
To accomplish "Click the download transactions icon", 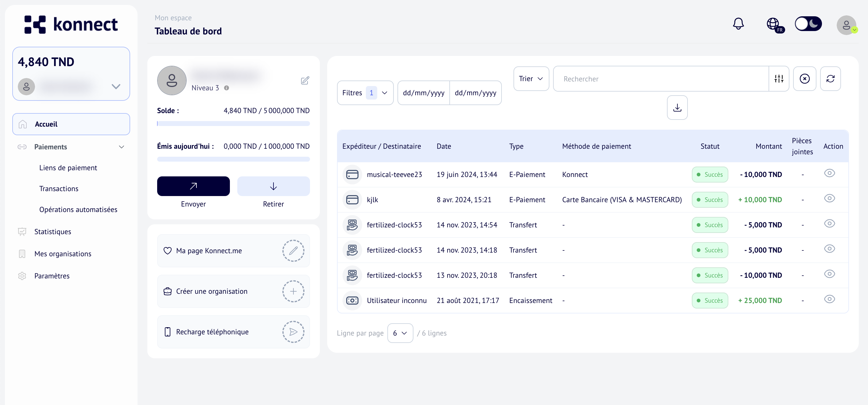I will [677, 108].
